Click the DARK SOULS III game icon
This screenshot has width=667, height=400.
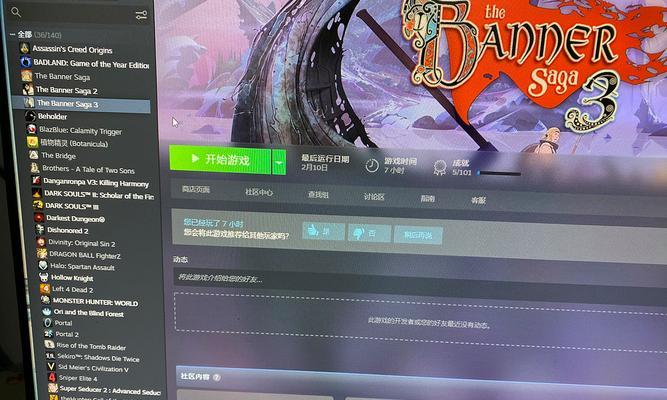tap(38, 206)
